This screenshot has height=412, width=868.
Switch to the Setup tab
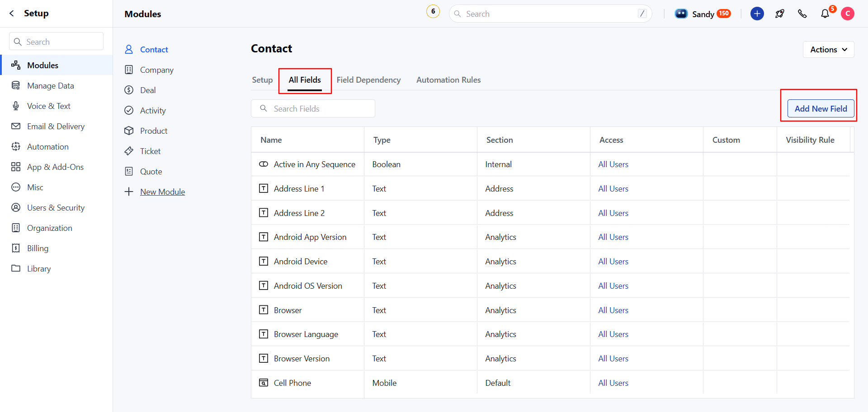[x=262, y=80]
